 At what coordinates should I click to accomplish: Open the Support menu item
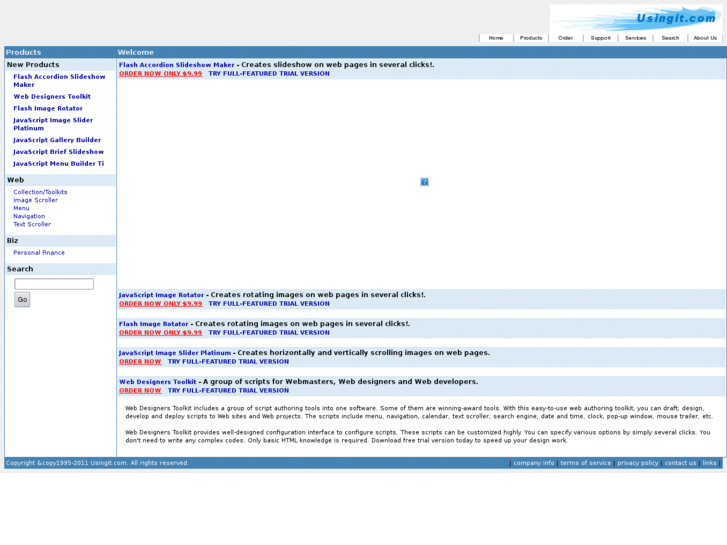click(600, 38)
